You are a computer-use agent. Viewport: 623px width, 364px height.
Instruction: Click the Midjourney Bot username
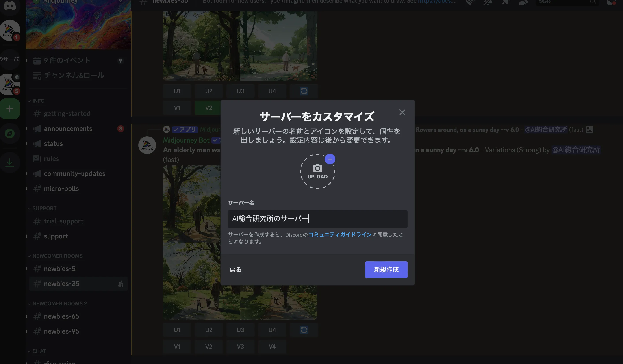pyautogui.click(x=186, y=140)
